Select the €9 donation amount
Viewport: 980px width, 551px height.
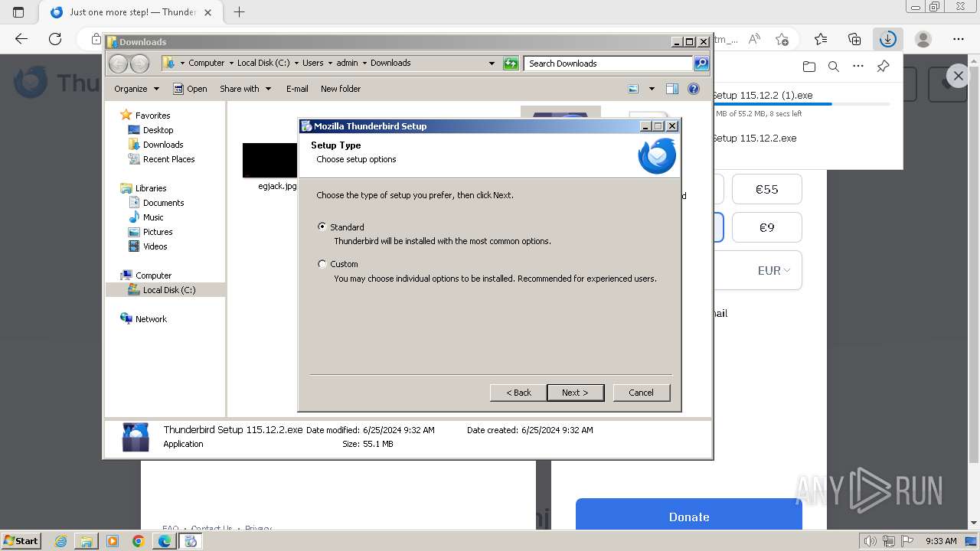(766, 227)
